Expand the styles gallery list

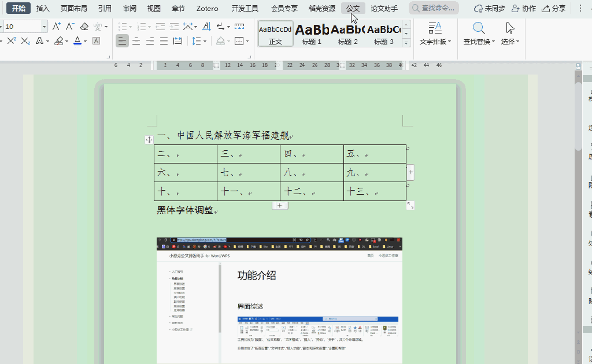click(x=406, y=43)
